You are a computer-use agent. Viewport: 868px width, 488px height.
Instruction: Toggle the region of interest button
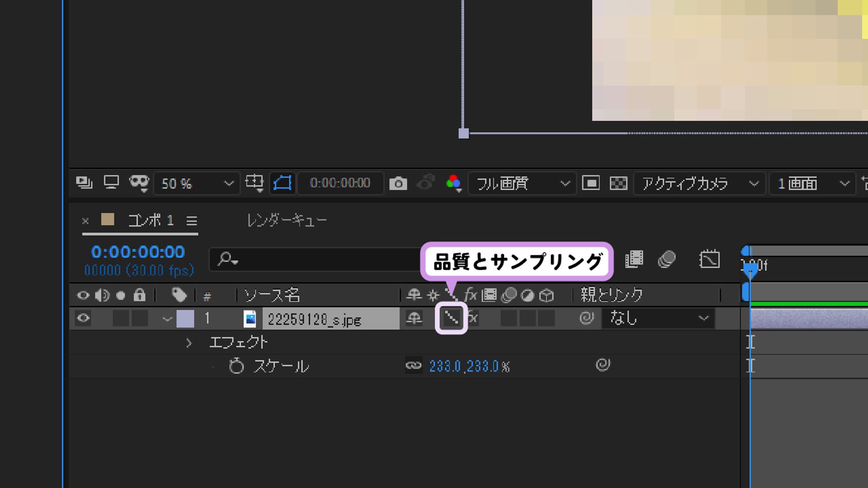tap(283, 183)
